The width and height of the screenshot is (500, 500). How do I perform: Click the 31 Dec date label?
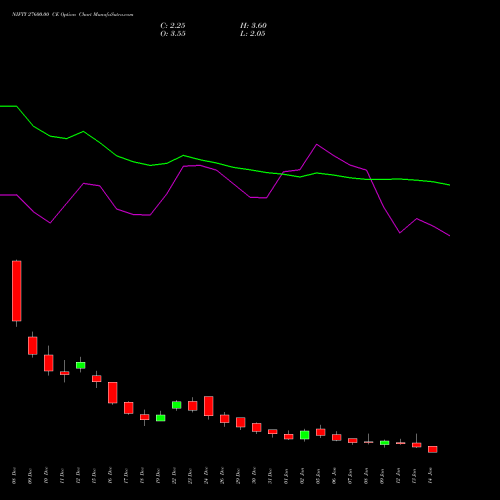[270, 476]
